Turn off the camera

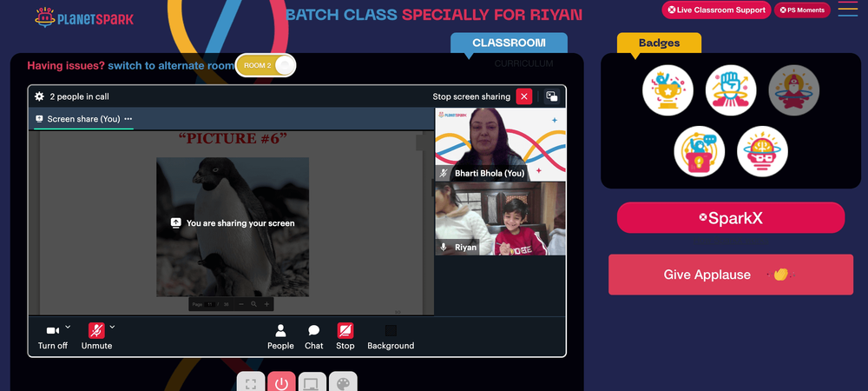[x=53, y=337]
